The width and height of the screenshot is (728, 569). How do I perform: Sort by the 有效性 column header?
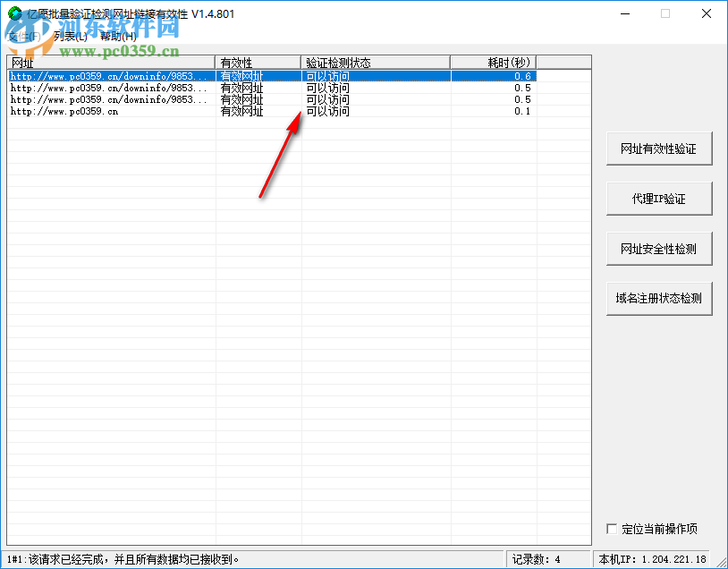(x=258, y=63)
